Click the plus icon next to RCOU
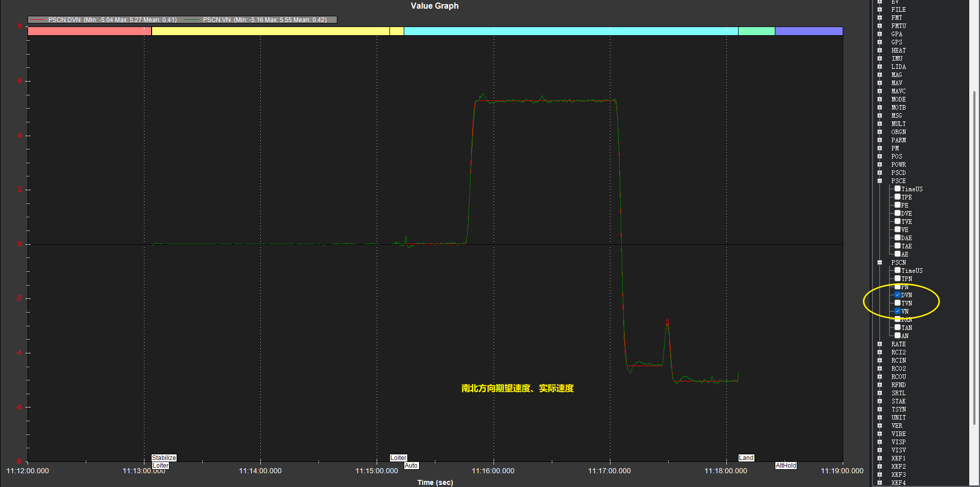The image size is (980, 487). point(879,377)
